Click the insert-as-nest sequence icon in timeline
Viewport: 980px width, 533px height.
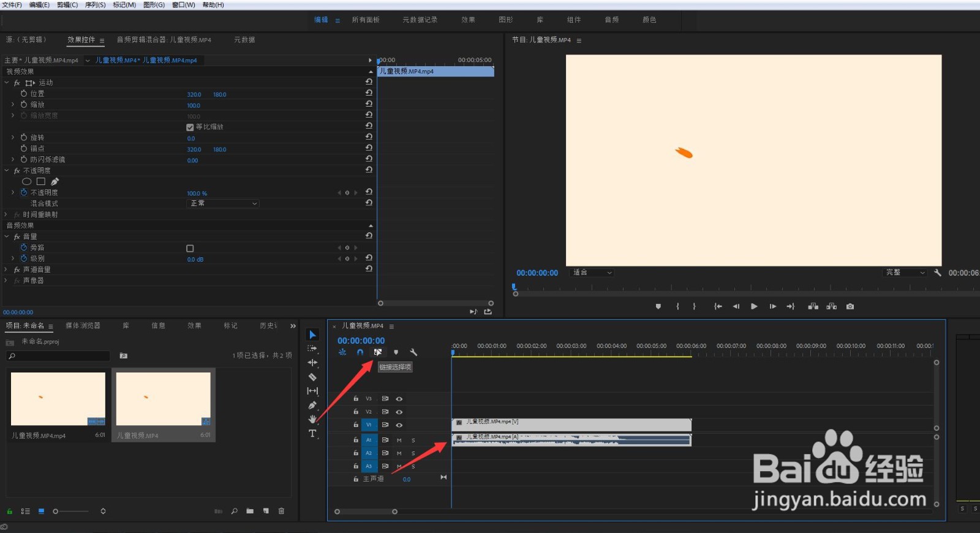tap(342, 352)
